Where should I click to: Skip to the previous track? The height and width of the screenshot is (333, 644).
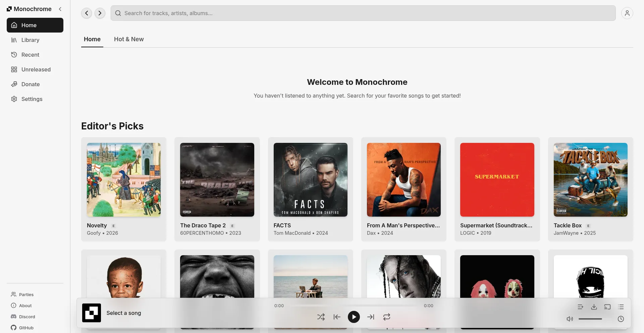pos(337,317)
